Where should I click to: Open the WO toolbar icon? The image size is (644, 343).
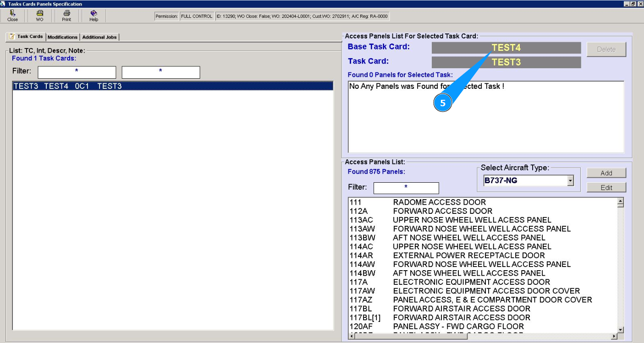point(40,16)
